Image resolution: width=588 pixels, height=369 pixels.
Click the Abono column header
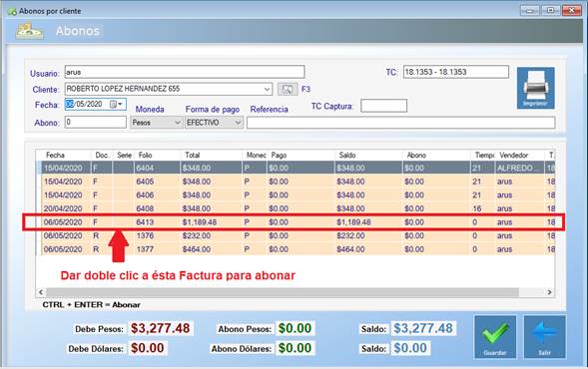(x=416, y=156)
